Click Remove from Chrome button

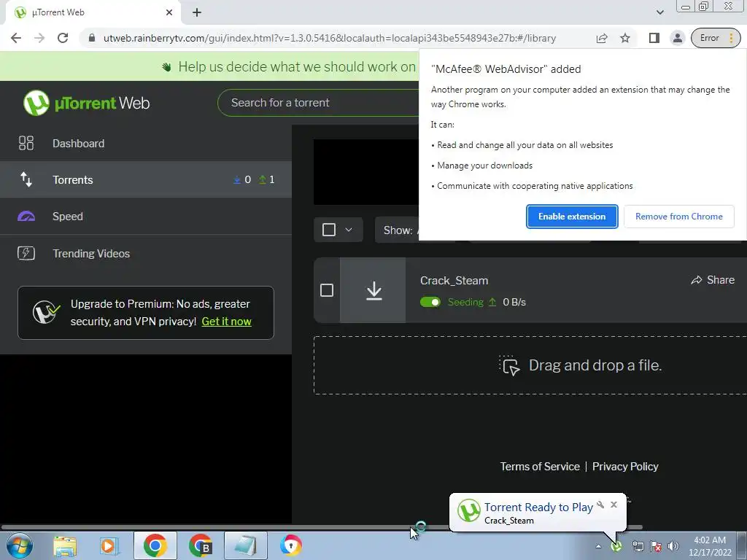coord(679,217)
